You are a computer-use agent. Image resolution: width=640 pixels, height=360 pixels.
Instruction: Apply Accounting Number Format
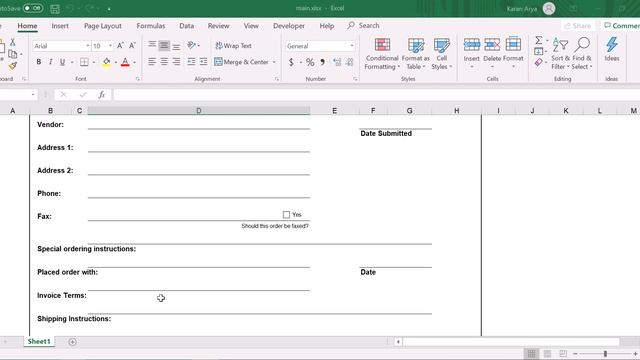[x=291, y=62]
